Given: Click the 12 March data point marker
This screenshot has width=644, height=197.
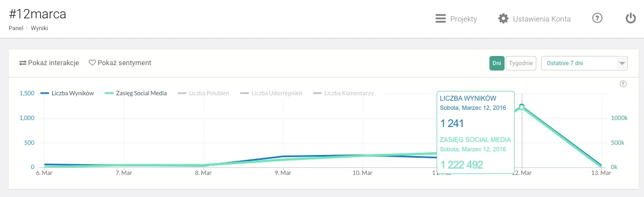Looking at the screenshot, I should (522, 107).
